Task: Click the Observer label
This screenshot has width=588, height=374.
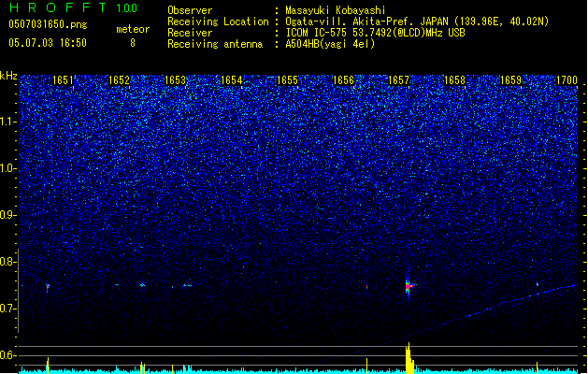Action: coord(190,10)
